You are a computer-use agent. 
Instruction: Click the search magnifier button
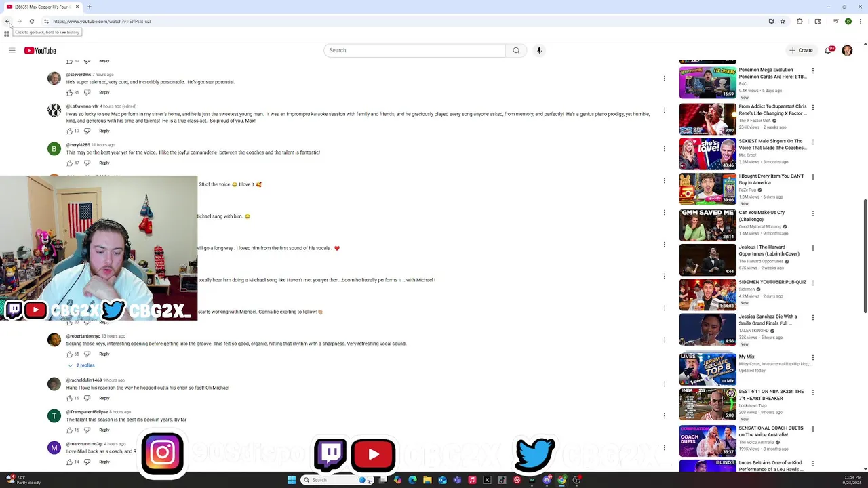click(516, 50)
